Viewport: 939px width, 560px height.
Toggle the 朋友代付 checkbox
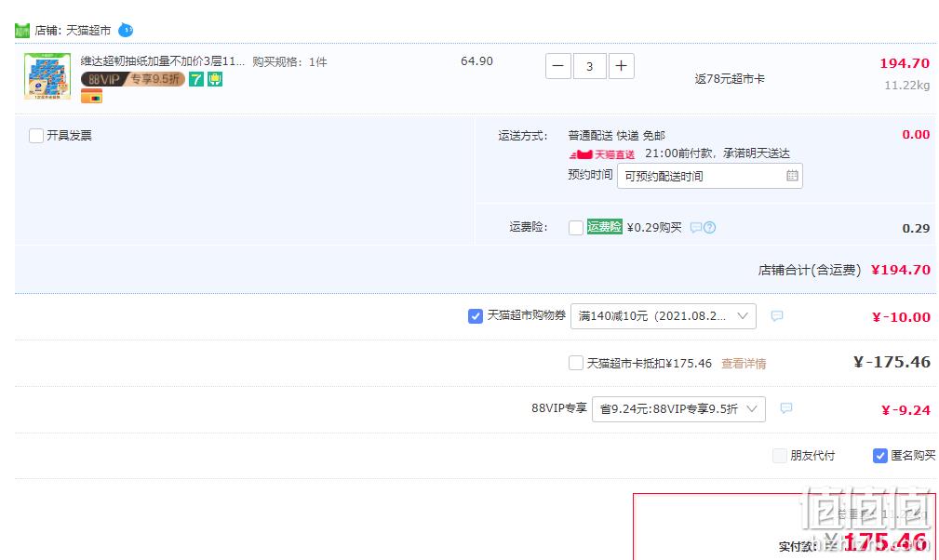pos(780,455)
